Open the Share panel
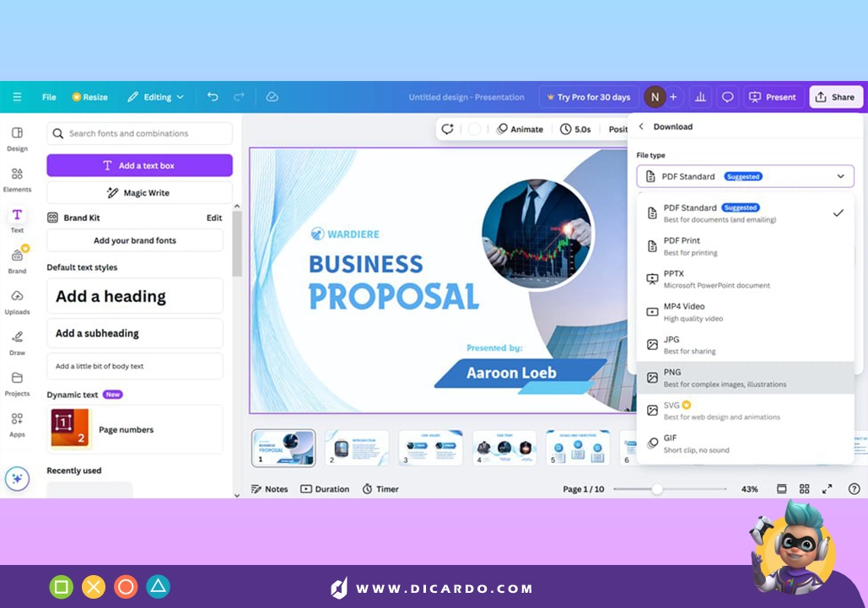This screenshot has width=868, height=608. [x=835, y=97]
